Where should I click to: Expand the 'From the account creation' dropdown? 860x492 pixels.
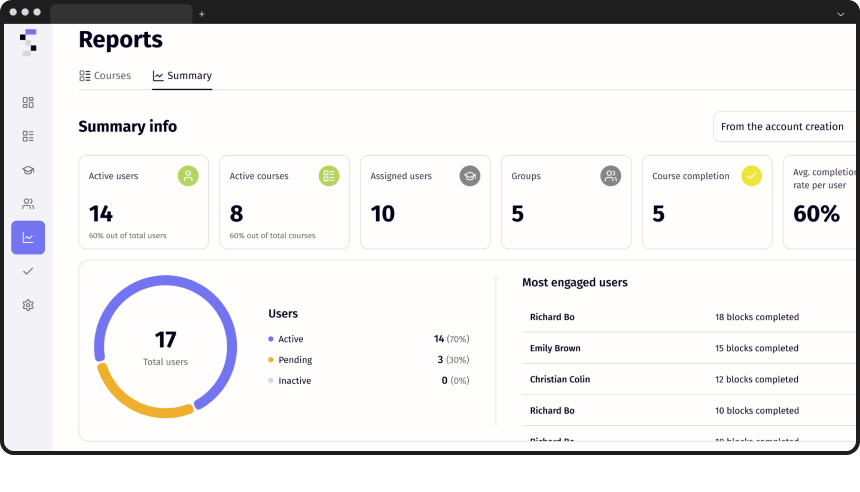click(784, 127)
